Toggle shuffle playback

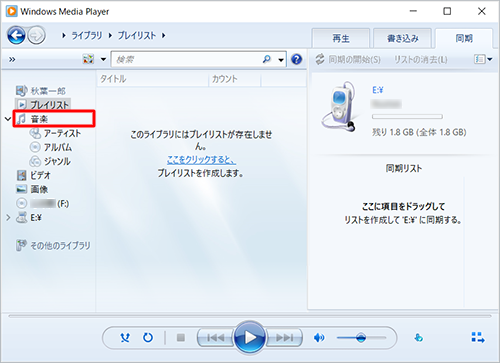[125, 338]
